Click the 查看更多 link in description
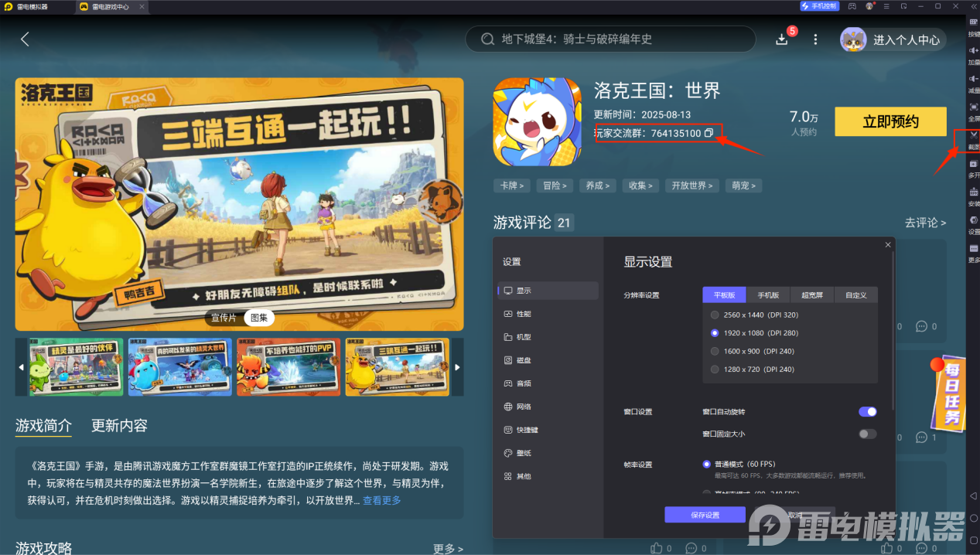The width and height of the screenshot is (980, 555). coord(382,500)
